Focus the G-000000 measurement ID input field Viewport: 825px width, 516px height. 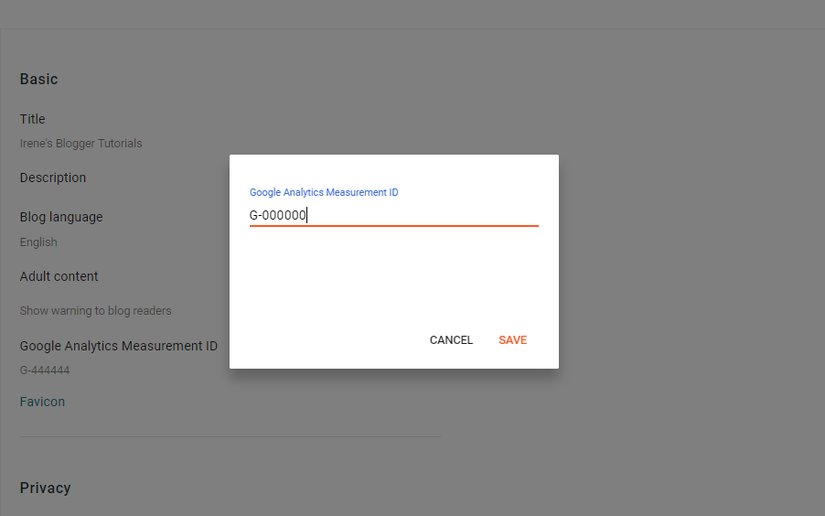coord(394,215)
